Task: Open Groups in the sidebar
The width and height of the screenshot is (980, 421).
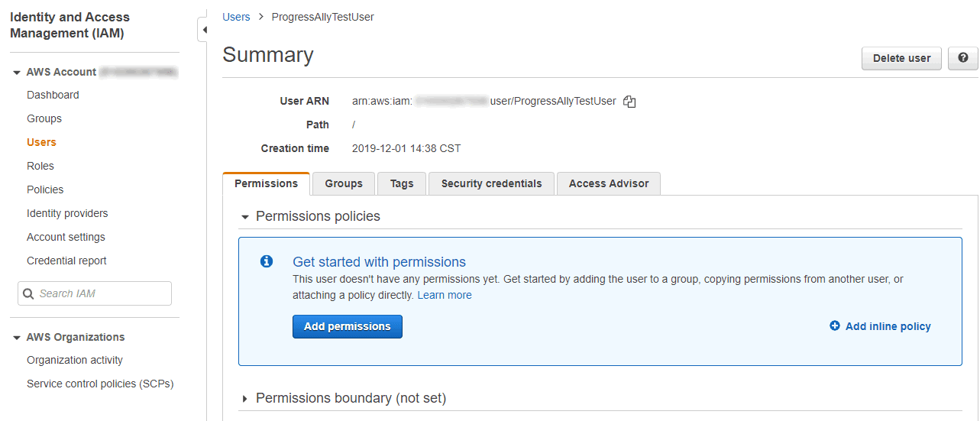Action: (x=44, y=118)
